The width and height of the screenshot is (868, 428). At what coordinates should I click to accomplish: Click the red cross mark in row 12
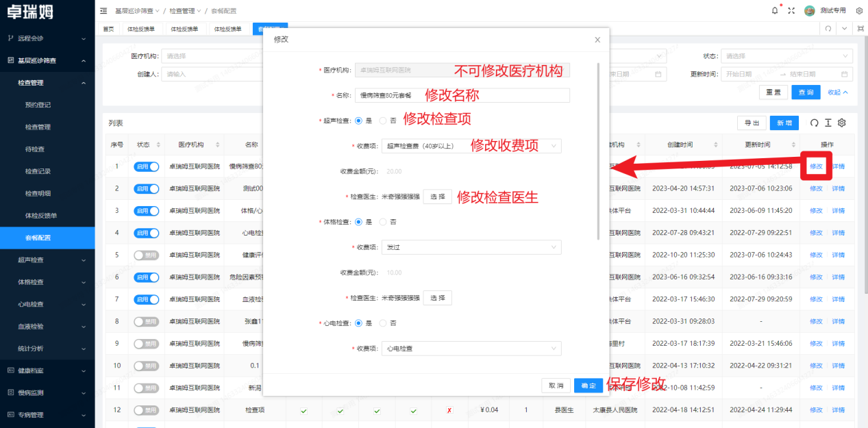tap(449, 410)
